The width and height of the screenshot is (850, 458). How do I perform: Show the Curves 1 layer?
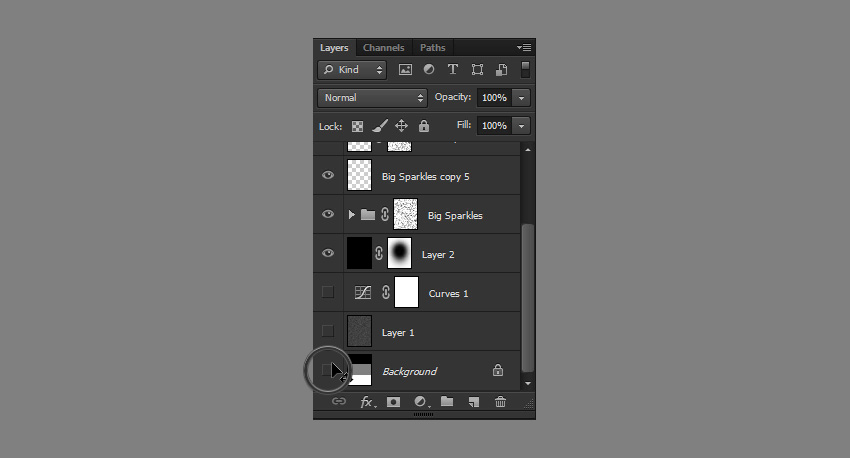tap(328, 292)
